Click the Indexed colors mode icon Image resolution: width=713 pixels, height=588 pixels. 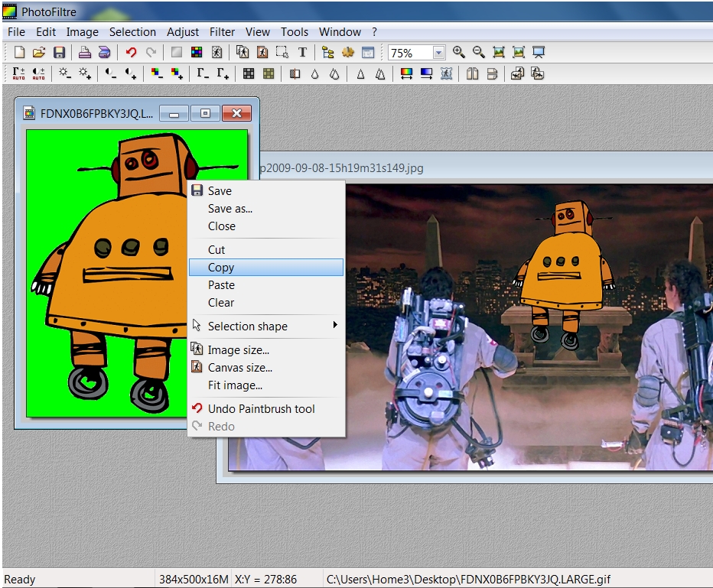[x=197, y=52]
